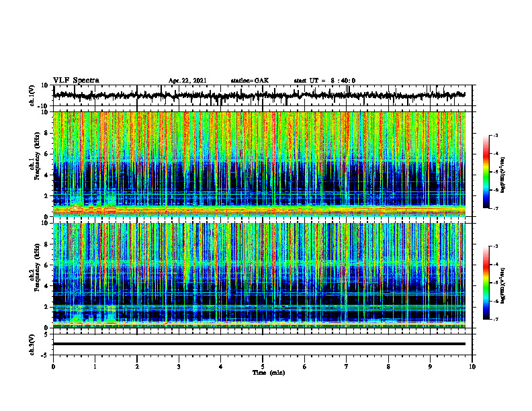
Task: Click the ch.2 spectrogram color bar
Action: pyautogui.click(x=486, y=283)
